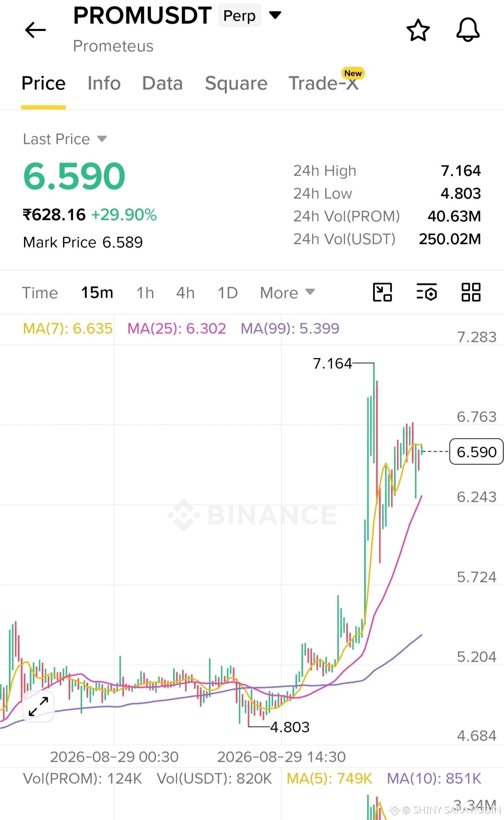Tap the volume MA(5): 749K label
The height and width of the screenshot is (820, 504).
tap(329, 779)
